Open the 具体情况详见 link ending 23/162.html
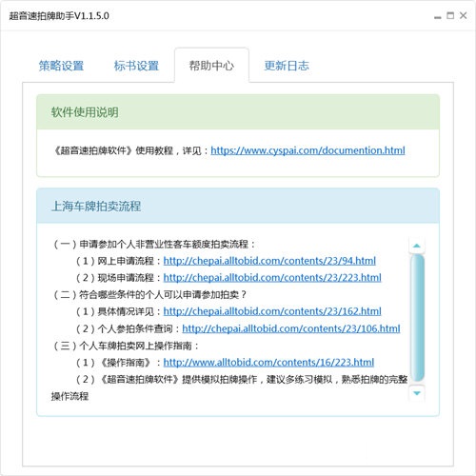476x476 pixels. click(x=272, y=311)
